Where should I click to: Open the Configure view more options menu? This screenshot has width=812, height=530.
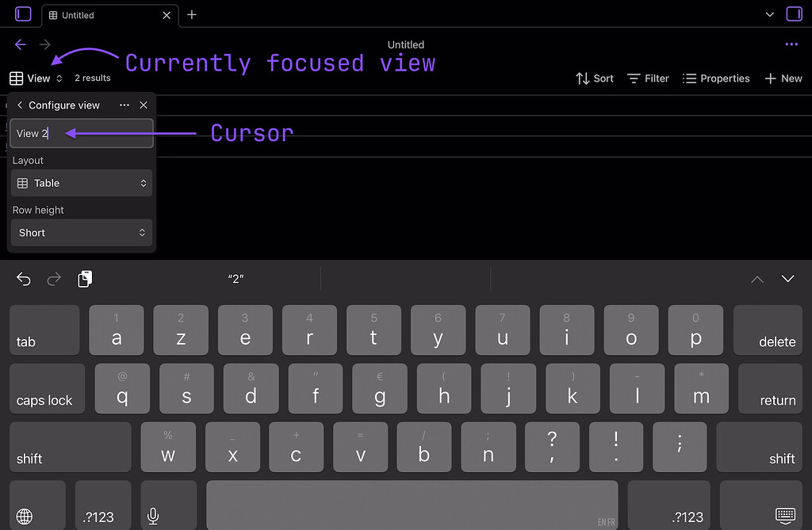124,105
